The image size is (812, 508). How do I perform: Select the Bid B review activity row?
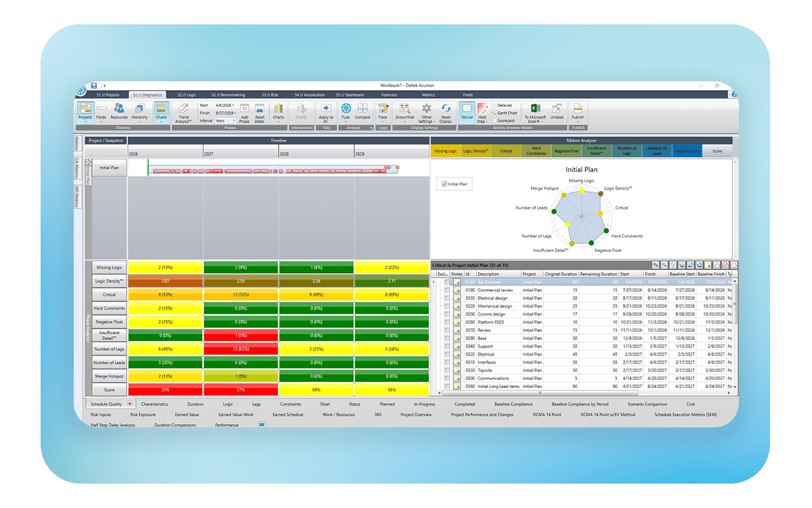click(583, 282)
